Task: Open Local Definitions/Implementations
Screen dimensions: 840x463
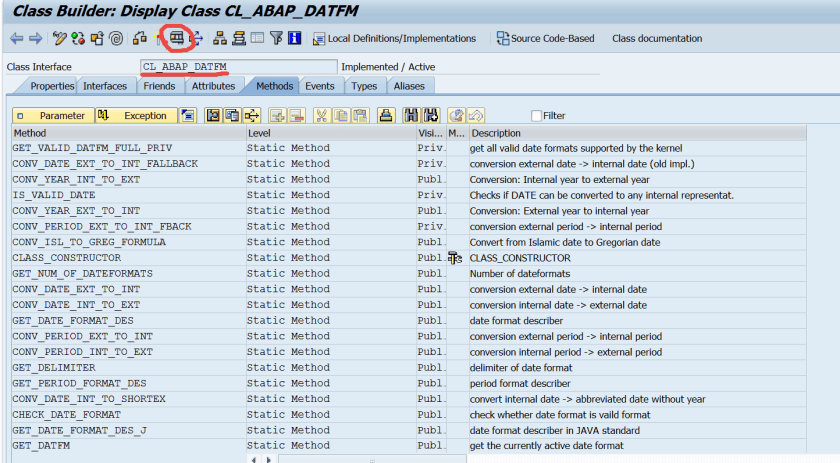Action: [394, 39]
